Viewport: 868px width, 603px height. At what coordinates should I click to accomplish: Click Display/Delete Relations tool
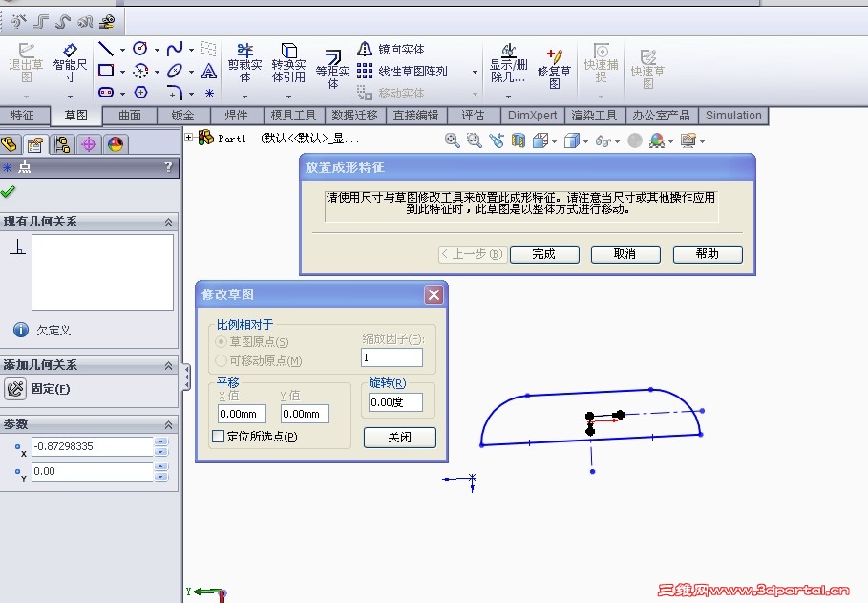coord(508,63)
